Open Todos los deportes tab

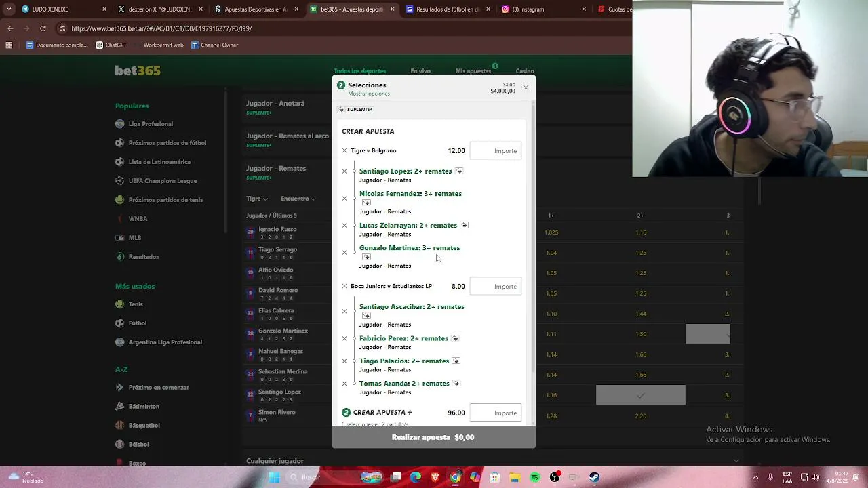coord(359,70)
